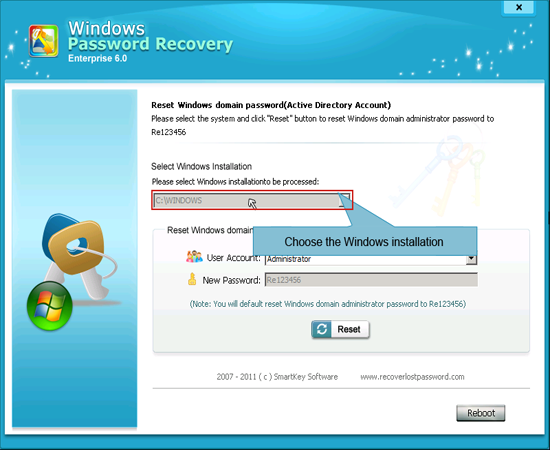The width and height of the screenshot is (550, 450).
Task: Click the padlock icon beside New Password
Action: tap(192, 279)
